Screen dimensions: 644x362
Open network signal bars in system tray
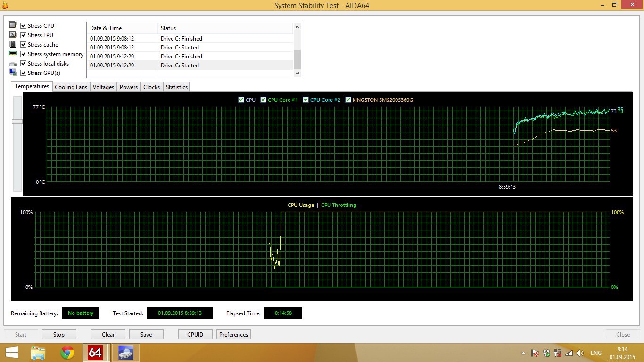pos(569,353)
